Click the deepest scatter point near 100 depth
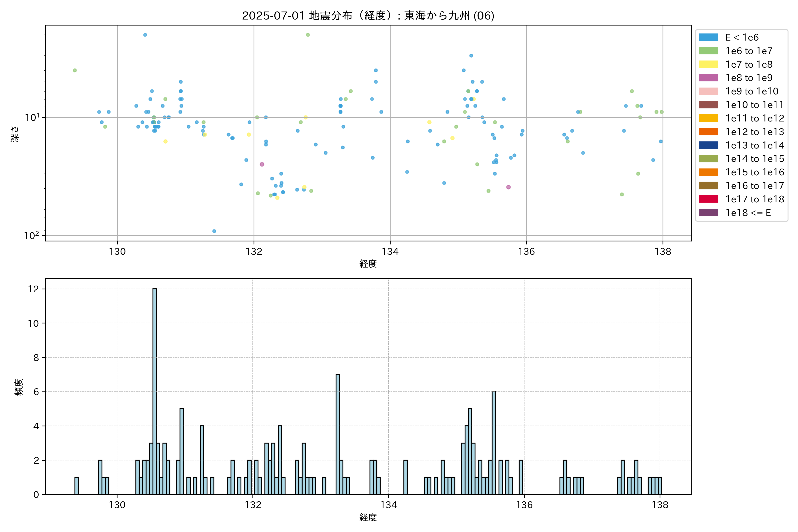The width and height of the screenshot is (798, 532). (x=214, y=231)
